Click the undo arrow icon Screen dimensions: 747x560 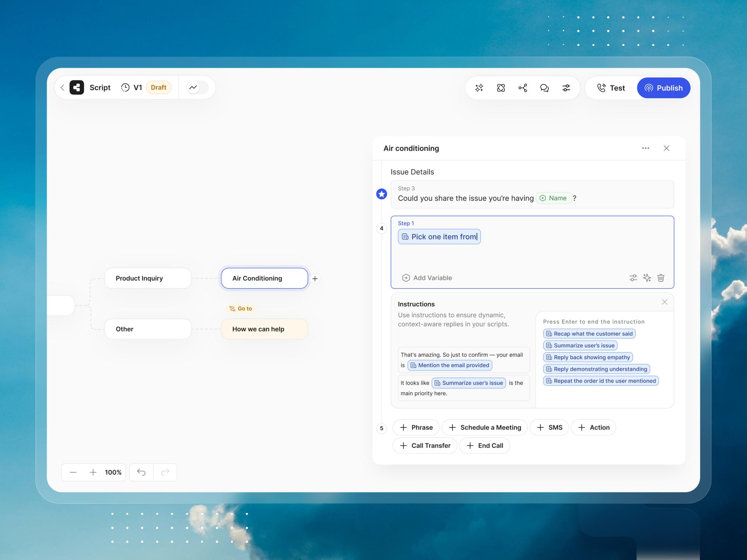pos(141,472)
